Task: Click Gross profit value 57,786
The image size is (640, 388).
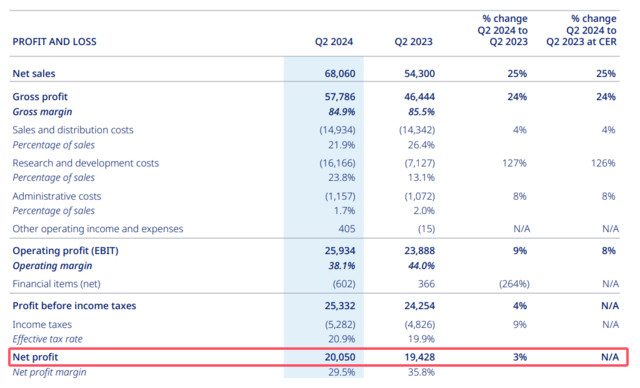Action: 340,97
